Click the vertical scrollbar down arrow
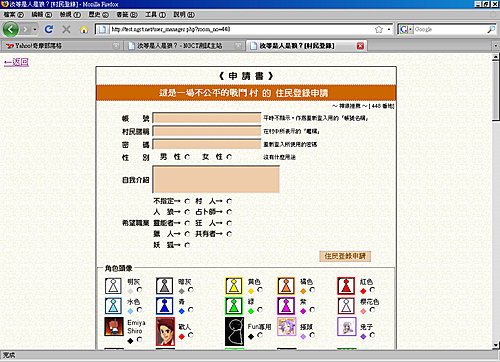The width and height of the screenshot is (500, 362). [x=496, y=345]
